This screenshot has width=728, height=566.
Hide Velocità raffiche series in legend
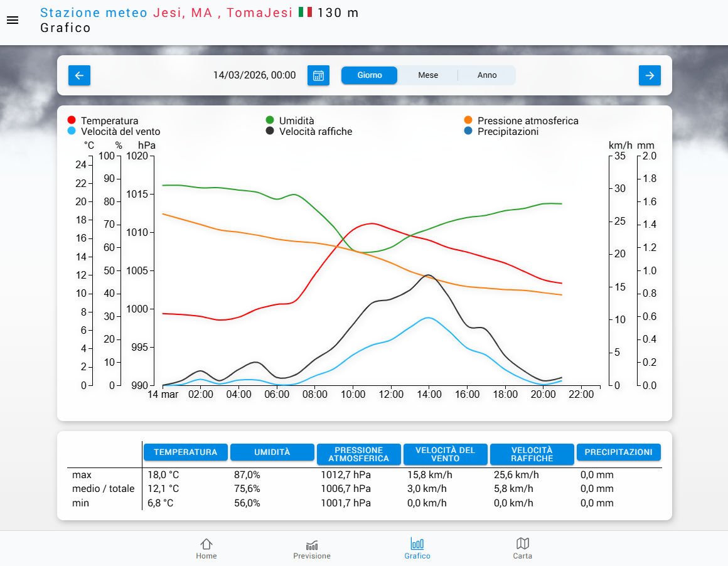(x=315, y=132)
